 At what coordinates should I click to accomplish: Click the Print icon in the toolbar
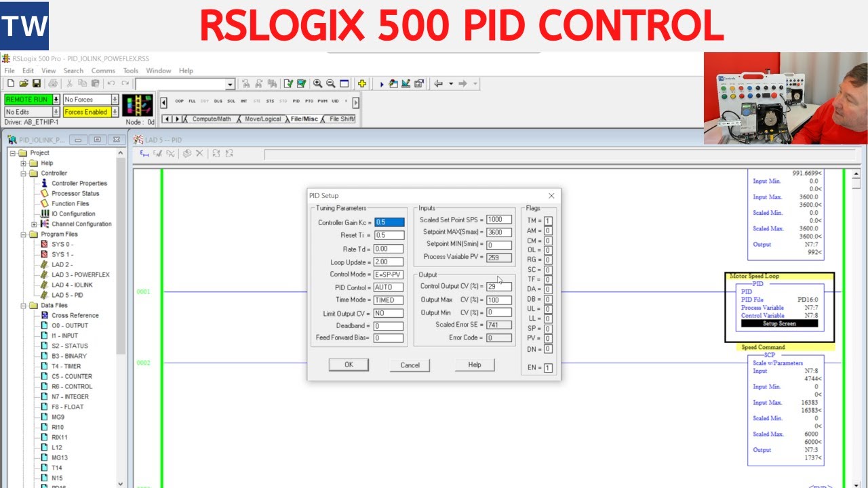53,83
